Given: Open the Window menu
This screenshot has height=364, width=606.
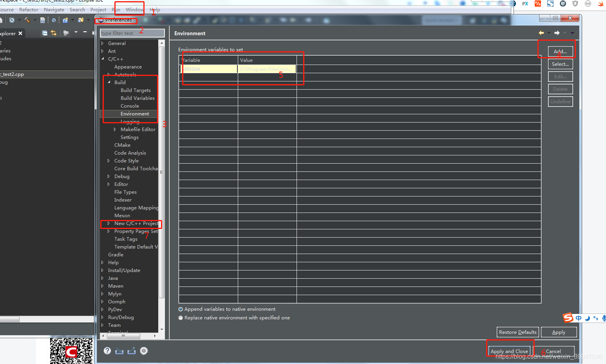Looking at the screenshot, I should (x=134, y=9).
